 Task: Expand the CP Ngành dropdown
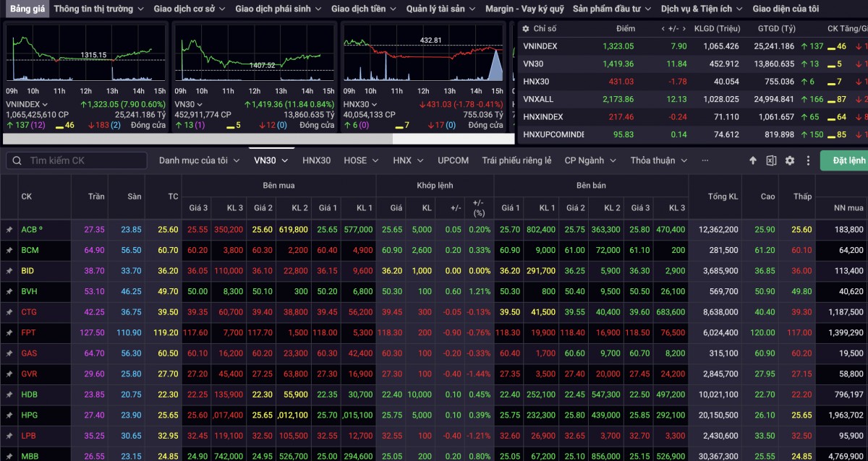pos(590,160)
